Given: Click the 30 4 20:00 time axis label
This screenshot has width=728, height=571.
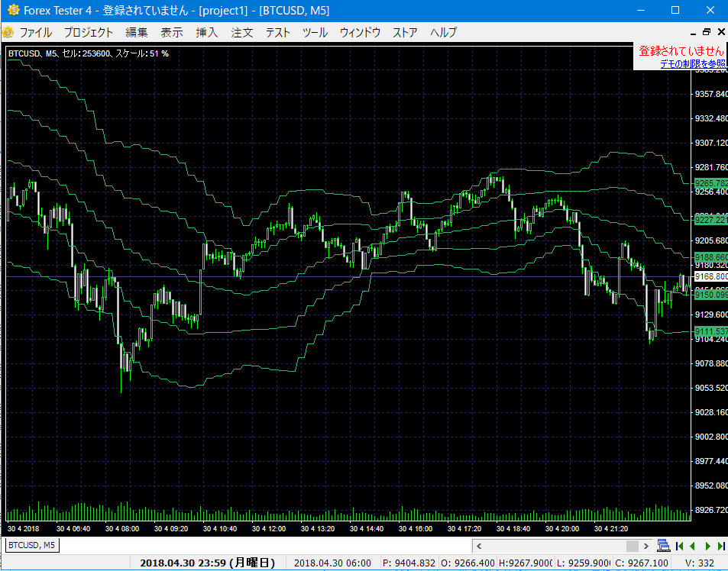Looking at the screenshot, I should [x=562, y=529].
